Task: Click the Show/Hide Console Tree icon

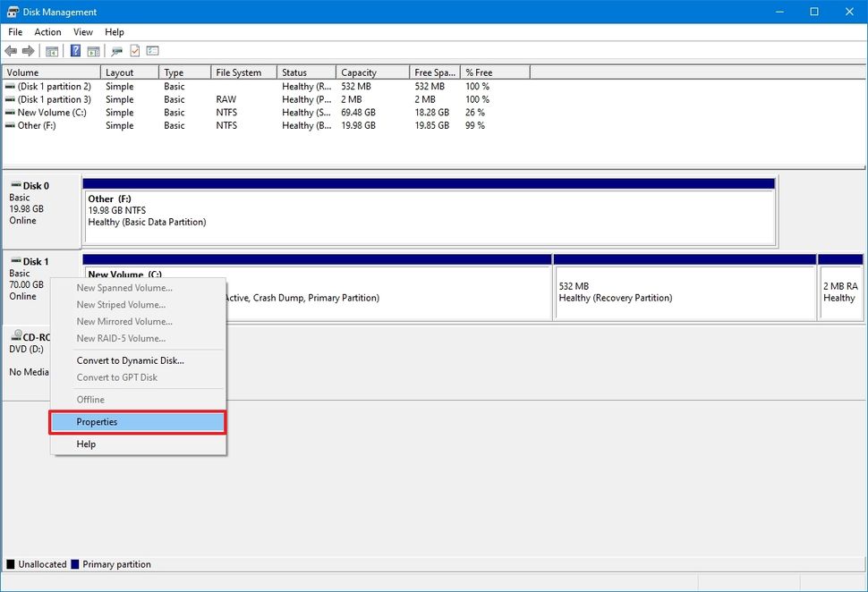Action: tap(52, 51)
